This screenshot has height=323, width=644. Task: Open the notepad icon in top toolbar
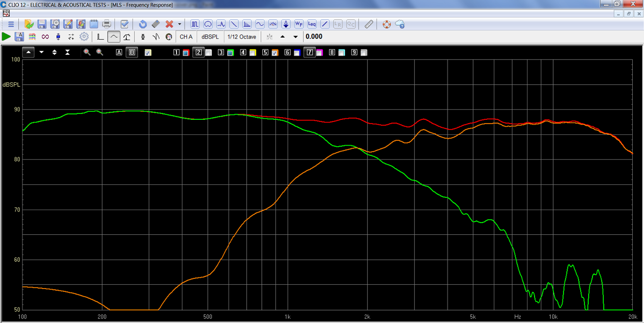click(x=94, y=24)
